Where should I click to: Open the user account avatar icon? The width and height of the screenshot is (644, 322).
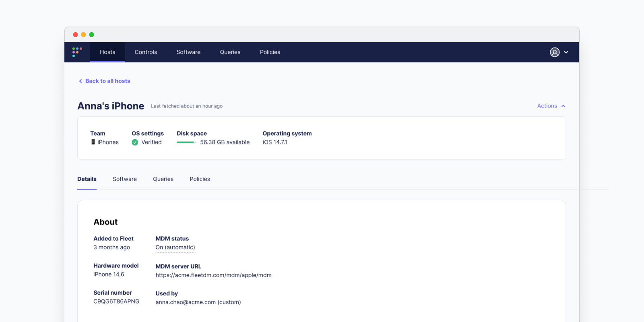554,52
